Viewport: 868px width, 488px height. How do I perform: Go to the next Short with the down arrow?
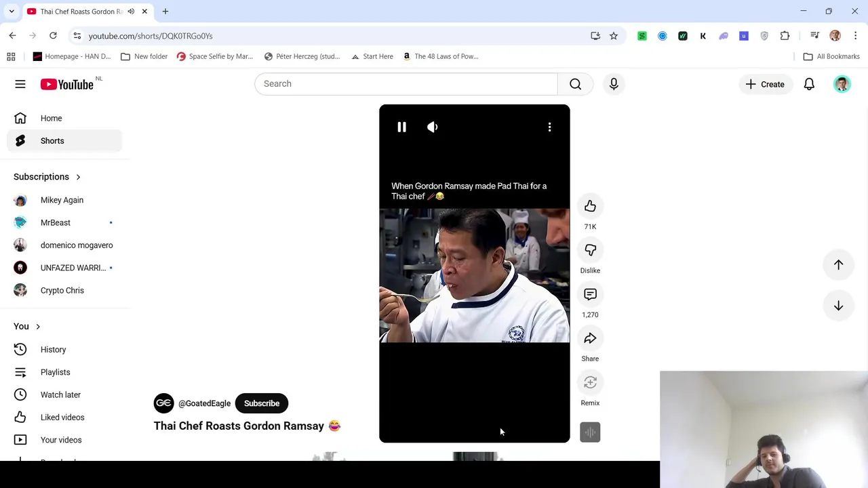point(838,306)
